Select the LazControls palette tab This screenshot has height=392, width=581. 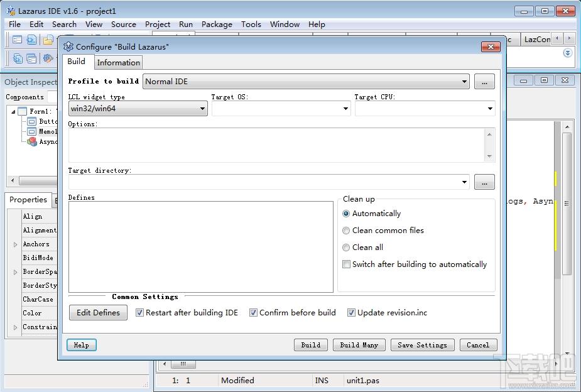(537, 40)
